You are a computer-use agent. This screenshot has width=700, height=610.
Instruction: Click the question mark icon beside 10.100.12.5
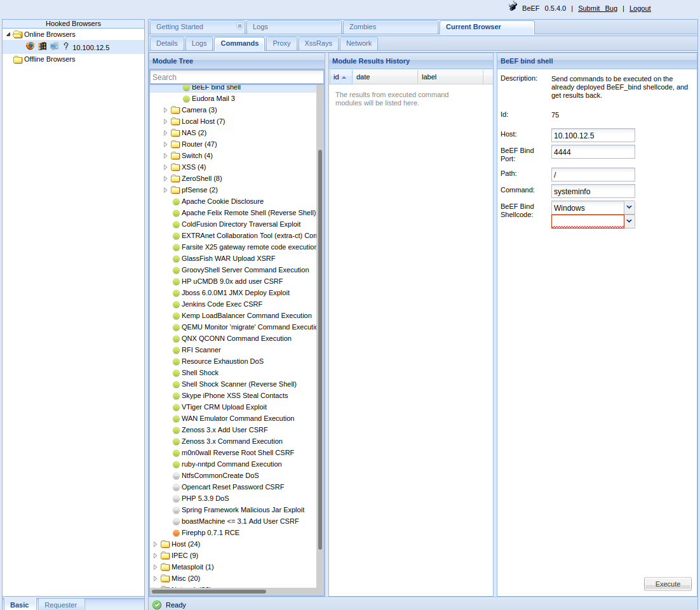(x=66, y=46)
